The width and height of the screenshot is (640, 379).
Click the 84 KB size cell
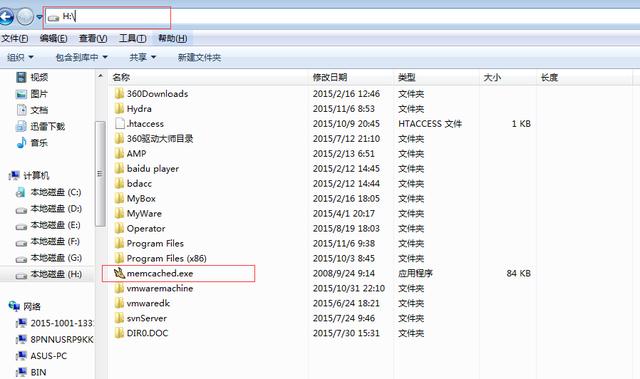coord(518,273)
